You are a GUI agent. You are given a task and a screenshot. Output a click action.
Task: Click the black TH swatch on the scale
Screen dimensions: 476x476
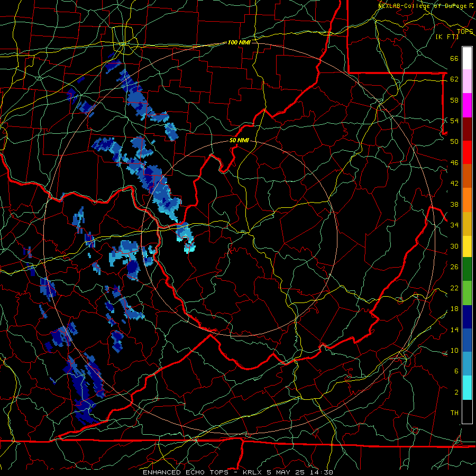467,411
